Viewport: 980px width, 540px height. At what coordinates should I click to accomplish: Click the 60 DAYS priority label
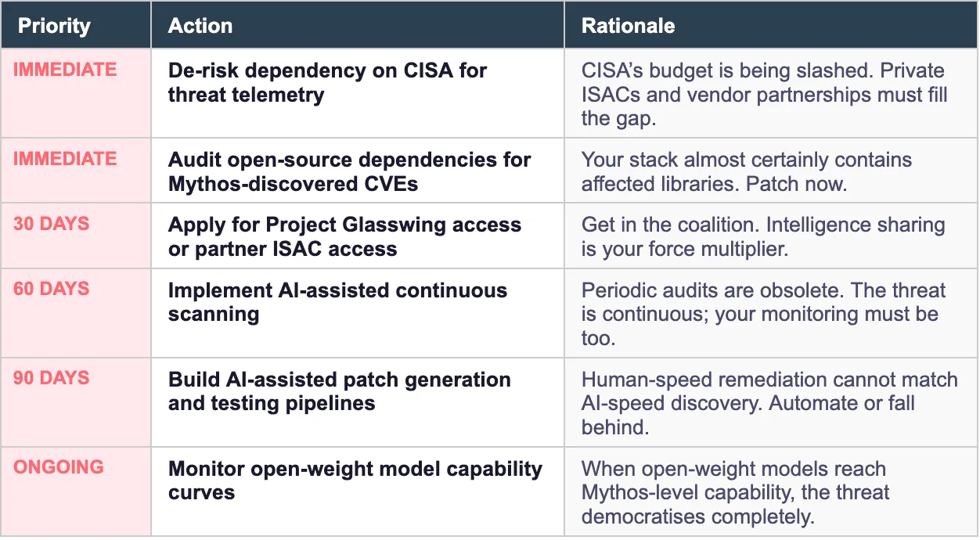click(52, 289)
